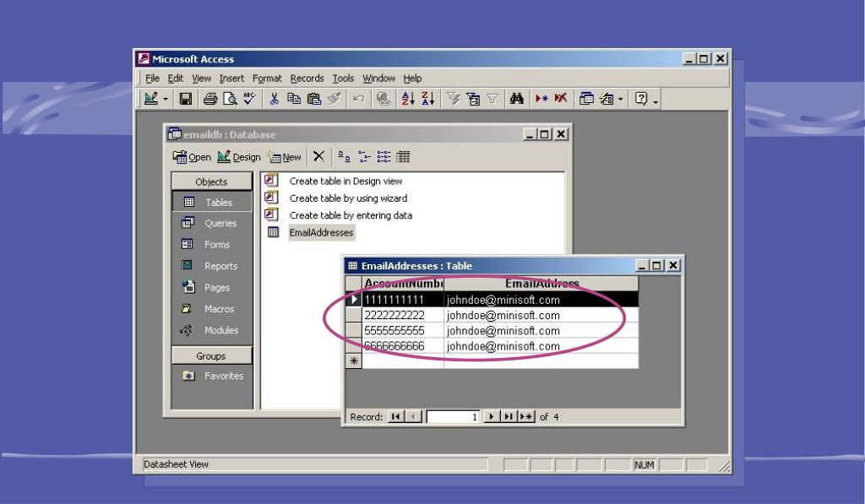Switch to Details view in database window
Image resolution: width=865 pixels, height=504 pixels.
pyautogui.click(x=403, y=157)
